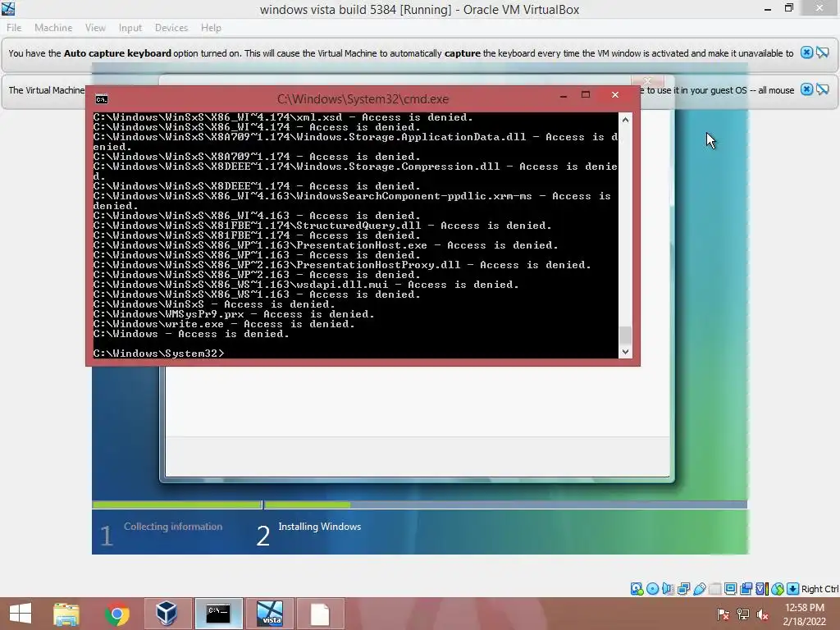The height and width of the screenshot is (630, 840).
Task: Click the WindowsSearchComponent-ppdlic.xrm-ms line
Action: [352, 201]
